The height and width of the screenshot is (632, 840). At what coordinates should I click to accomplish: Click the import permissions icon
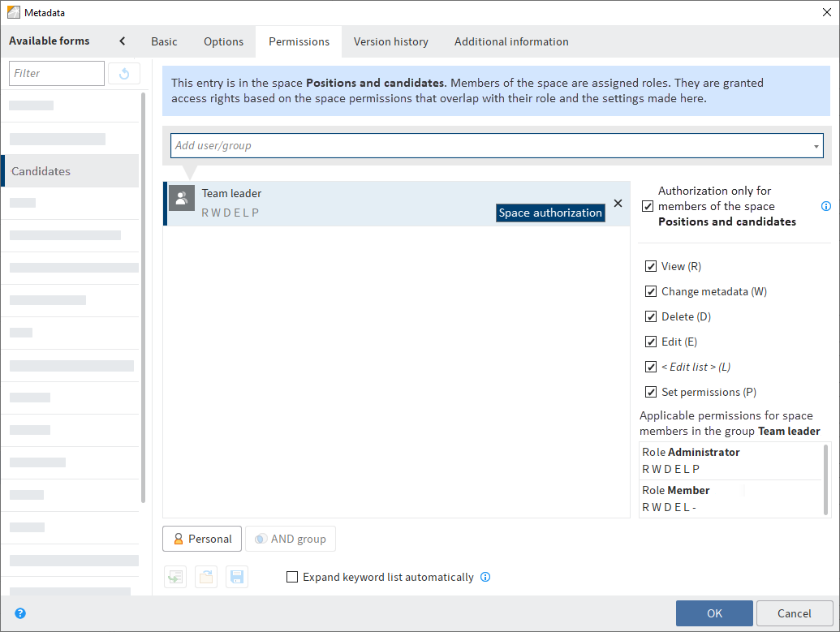(x=175, y=577)
